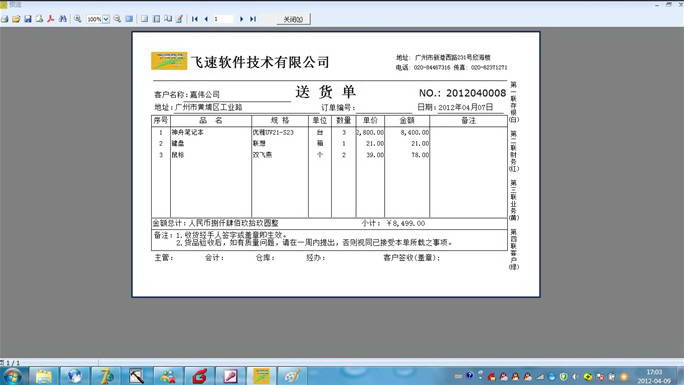Click amount cell 78.00

coord(420,155)
